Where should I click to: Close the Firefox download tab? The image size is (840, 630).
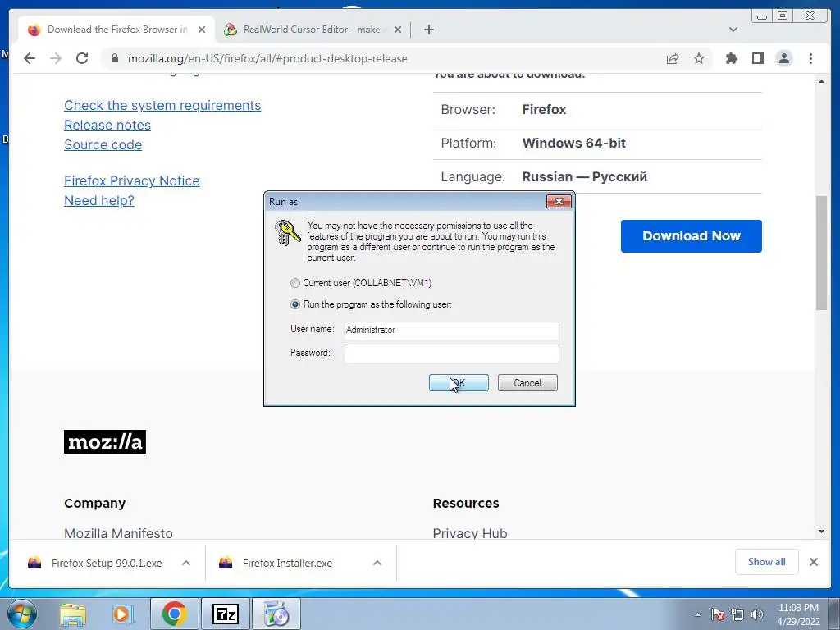(202, 30)
